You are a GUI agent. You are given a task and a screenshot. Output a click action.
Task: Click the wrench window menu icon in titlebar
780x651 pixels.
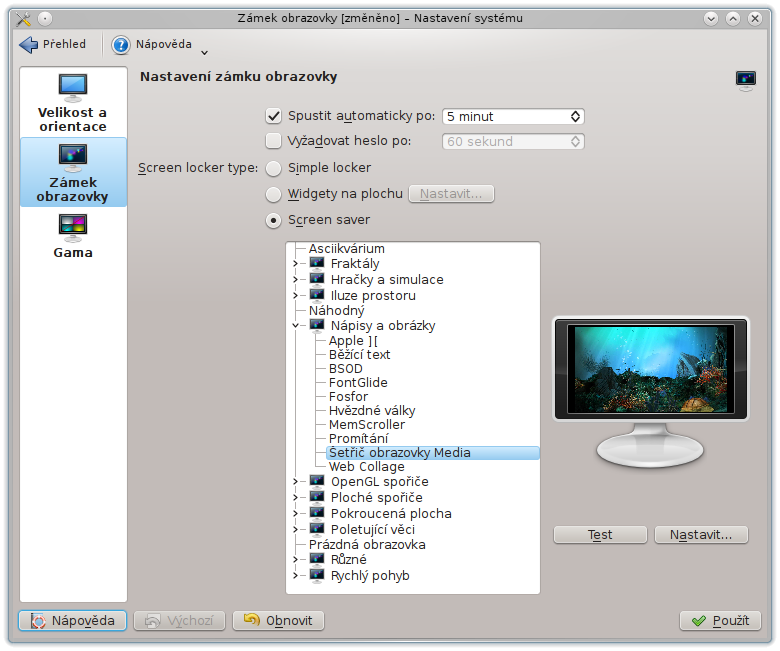23,19
